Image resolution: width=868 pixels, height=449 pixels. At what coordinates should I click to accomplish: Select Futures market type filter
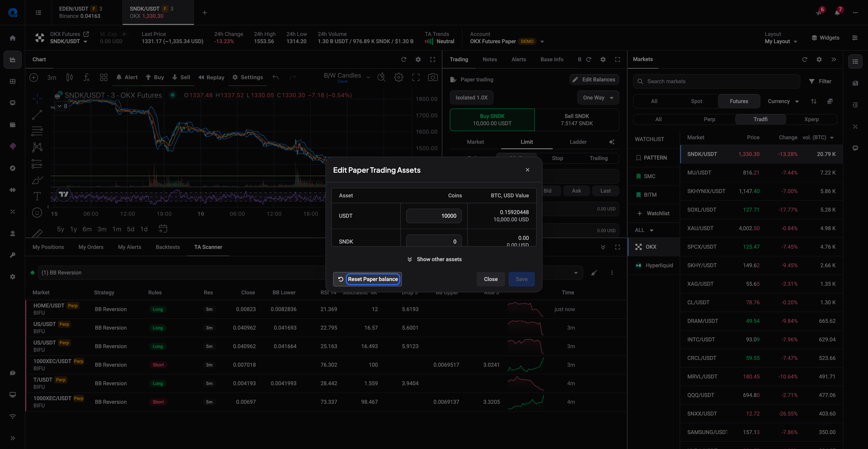(739, 101)
